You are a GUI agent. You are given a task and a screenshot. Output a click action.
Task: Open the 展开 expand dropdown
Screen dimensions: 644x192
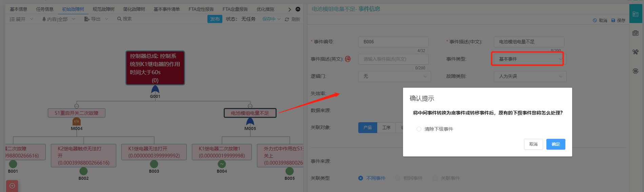click(x=21, y=19)
